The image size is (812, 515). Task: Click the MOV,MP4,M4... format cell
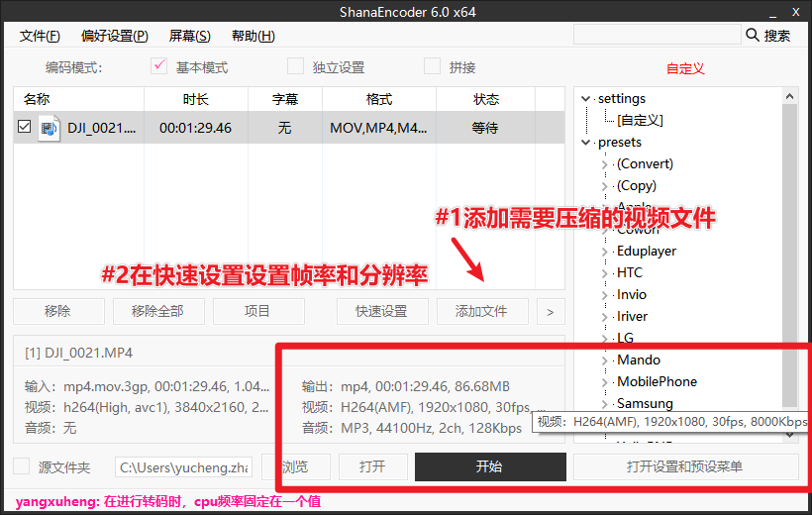point(378,128)
